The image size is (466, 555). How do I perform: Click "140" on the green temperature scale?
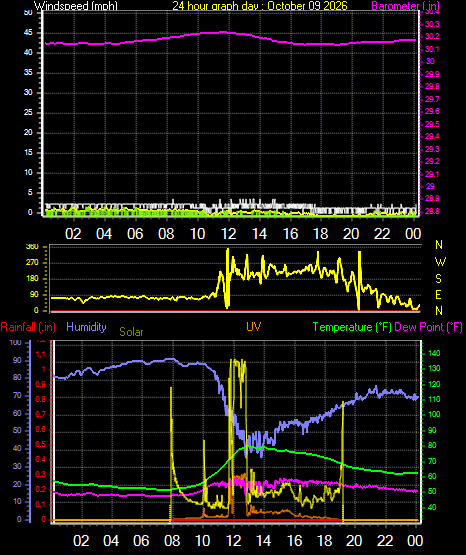pos(434,353)
